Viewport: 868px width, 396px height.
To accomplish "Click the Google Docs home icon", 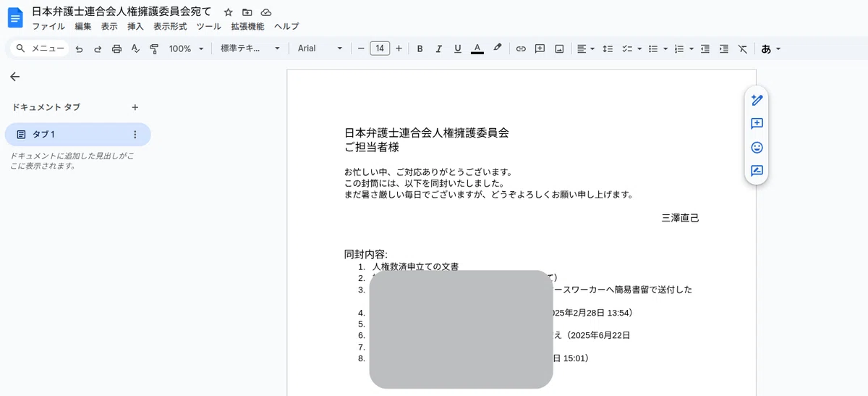I will point(15,17).
